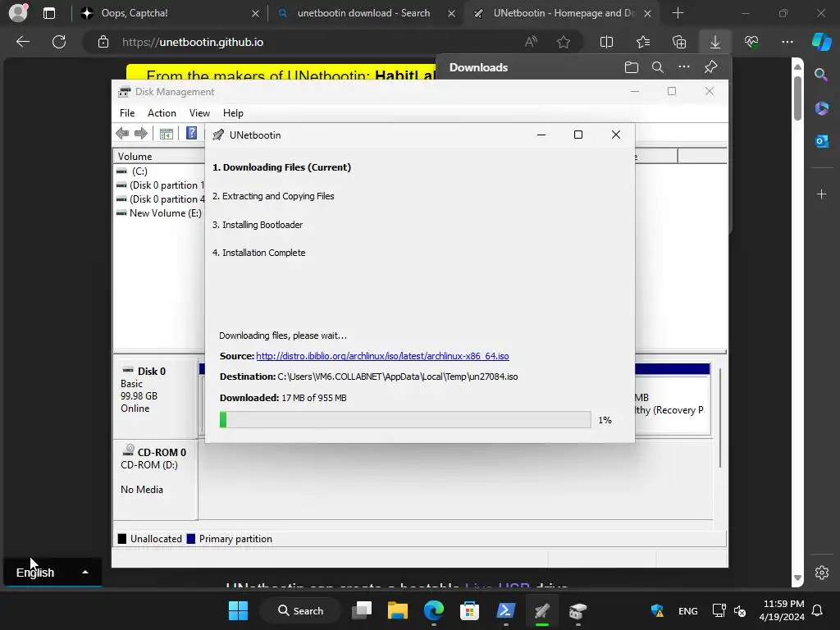The width and height of the screenshot is (840, 630).
Task: Click show console tree toolbar icon
Action: (x=166, y=134)
